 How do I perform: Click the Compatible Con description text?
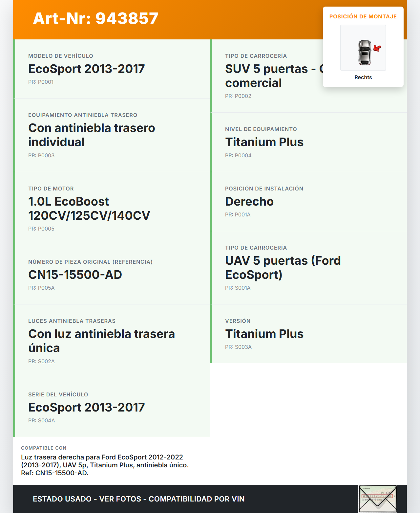tap(105, 465)
